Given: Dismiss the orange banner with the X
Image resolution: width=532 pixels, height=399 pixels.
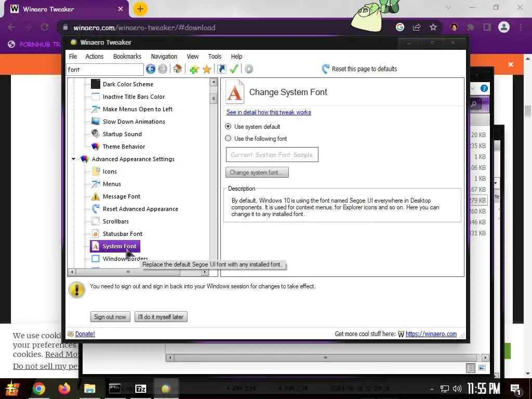Looking at the screenshot, I should (x=511, y=64).
